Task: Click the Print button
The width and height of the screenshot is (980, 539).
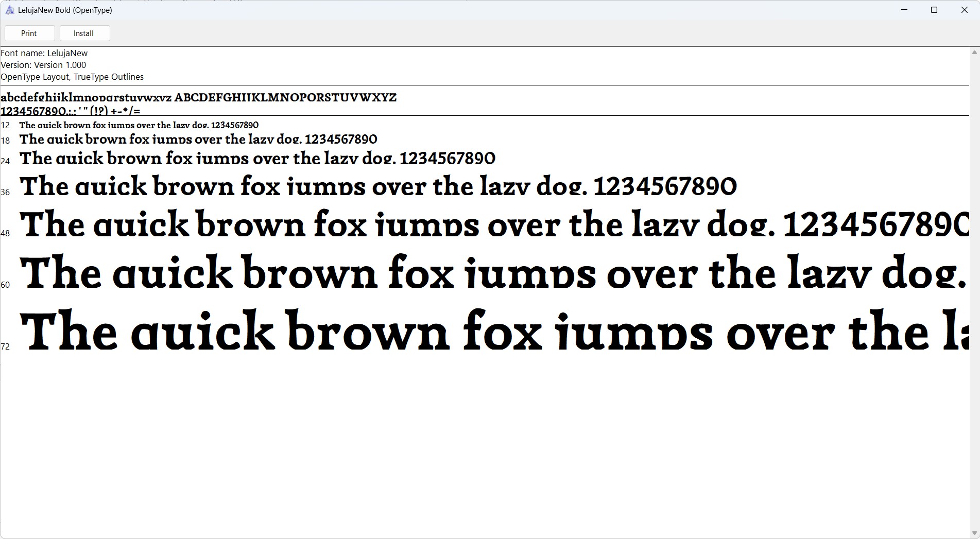Action: pos(29,33)
